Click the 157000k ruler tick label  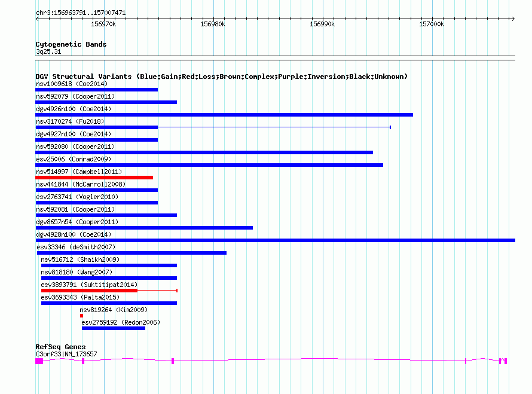[x=432, y=24]
